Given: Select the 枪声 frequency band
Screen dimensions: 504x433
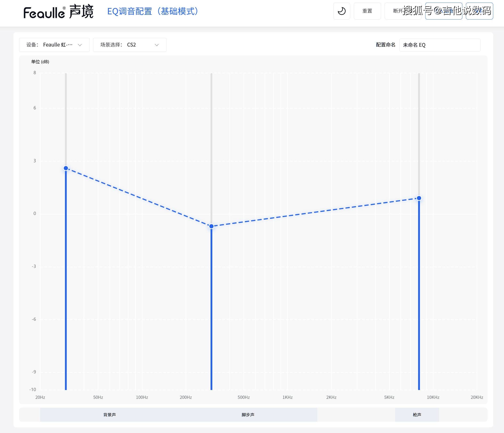Looking at the screenshot, I should pyautogui.click(x=417, y=414).
